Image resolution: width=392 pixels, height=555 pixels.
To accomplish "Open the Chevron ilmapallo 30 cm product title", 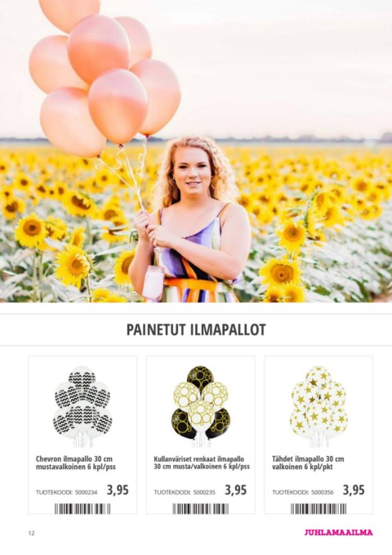I will [x=76, y=463].
